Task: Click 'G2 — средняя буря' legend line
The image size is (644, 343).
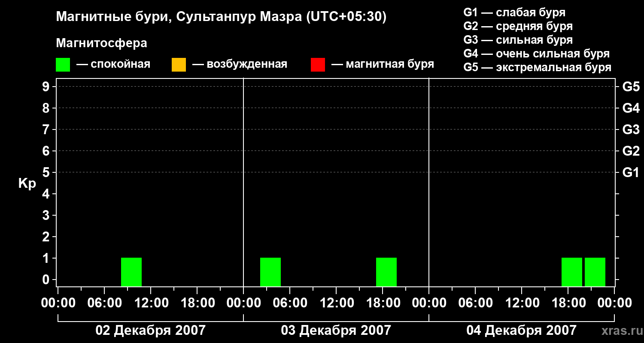Action: (518, 26)
